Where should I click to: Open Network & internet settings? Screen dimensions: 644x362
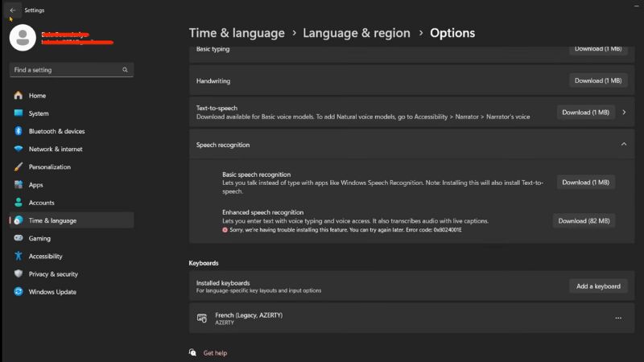click(56, 149)
